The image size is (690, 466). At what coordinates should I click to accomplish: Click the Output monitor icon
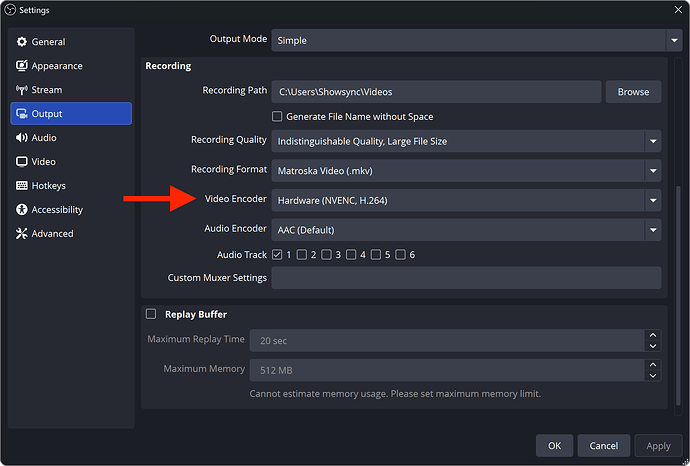tap(22, 114)
